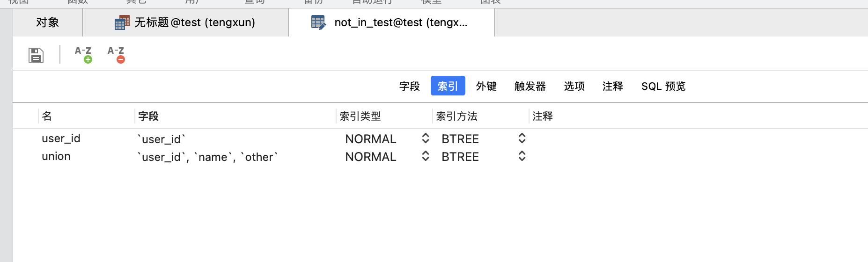Switch to the 触发器 tab

[x=530, y=86]
